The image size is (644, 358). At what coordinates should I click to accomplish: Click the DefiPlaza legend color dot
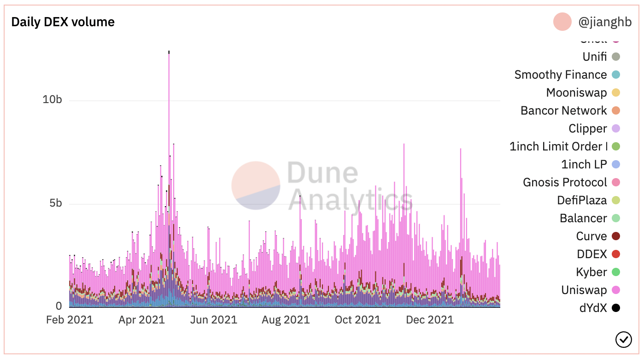tap(616, 201)
